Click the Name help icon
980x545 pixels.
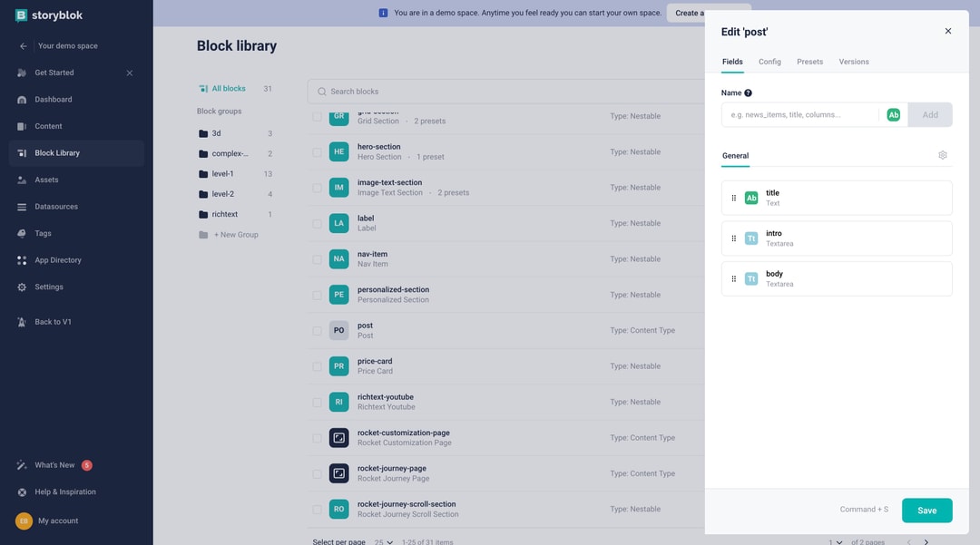click(748, 93)
